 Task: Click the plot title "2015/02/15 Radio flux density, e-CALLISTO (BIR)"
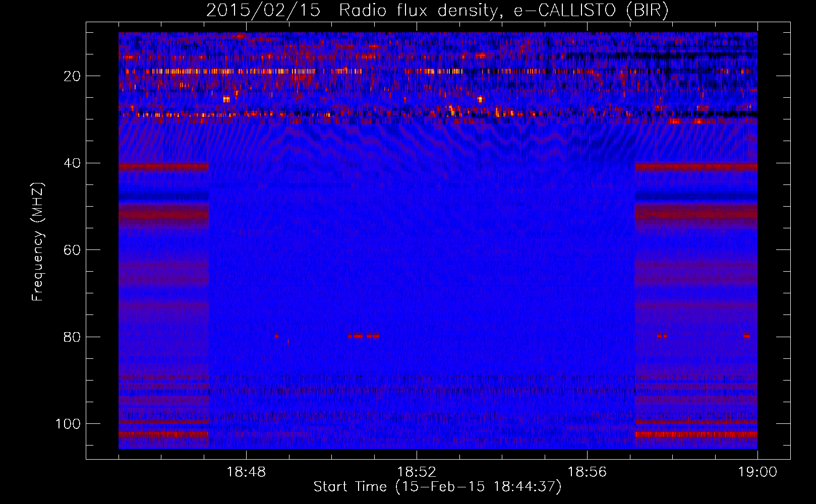click(x=437, y=11)
